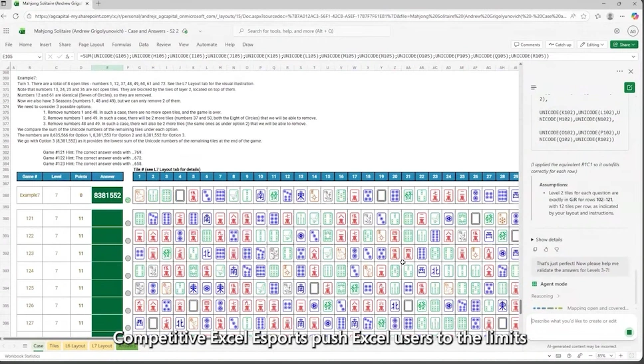Click the thumbs up feedback icon
Viewport: 644px width, 364px height.
coord(546,250)
